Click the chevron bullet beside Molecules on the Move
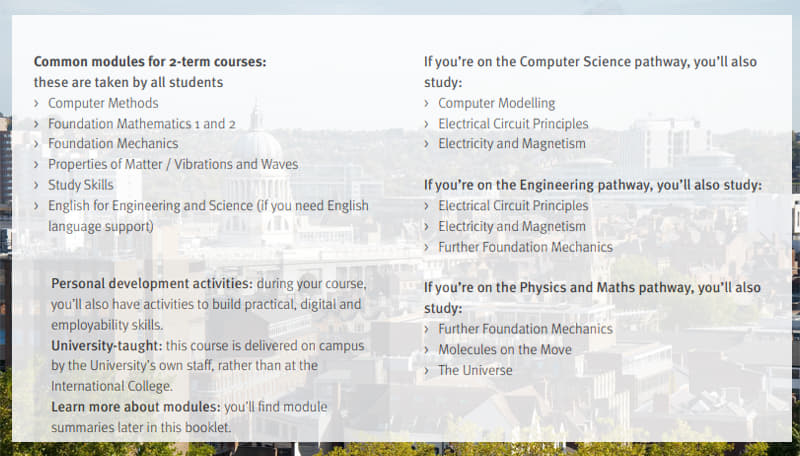Viewport: 800px width, 456px height. click(427, 350)
